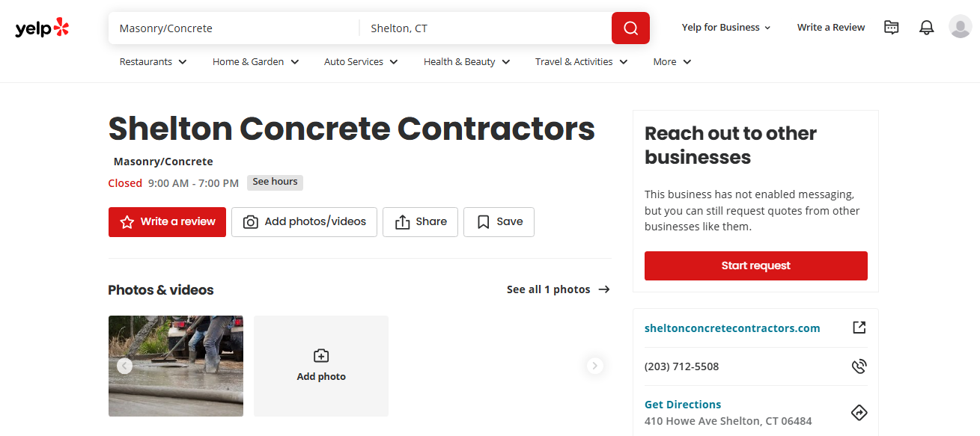Show next photo with right carousel arrow
Viewport: 980px width, 436px height.
[595, 366]
